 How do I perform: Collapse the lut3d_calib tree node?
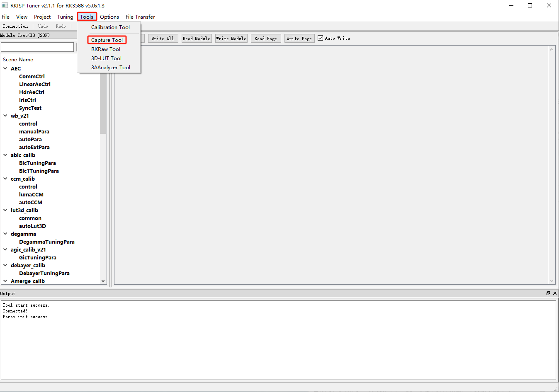pos(5,210)
